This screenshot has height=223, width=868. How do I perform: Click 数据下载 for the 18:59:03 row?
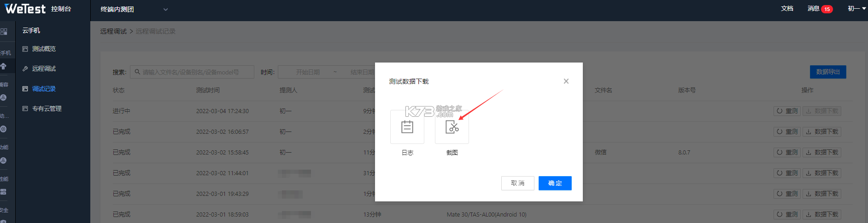[822, 214]
